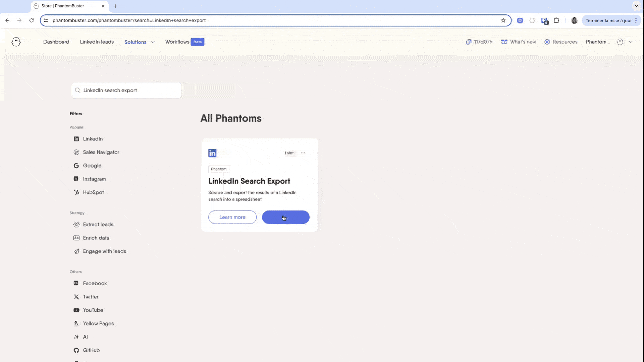Reload the current page
Screen dimensions: 644x362
click(x=32, y=20)
